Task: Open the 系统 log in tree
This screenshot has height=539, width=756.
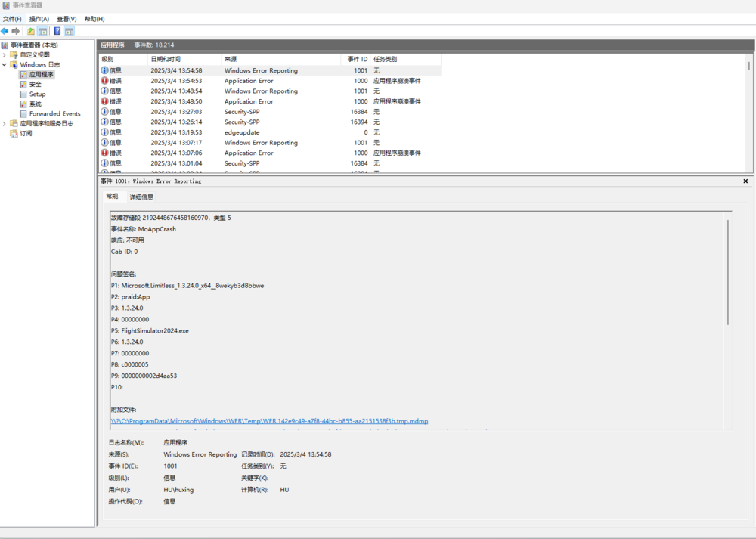Action: pos(35,104)
